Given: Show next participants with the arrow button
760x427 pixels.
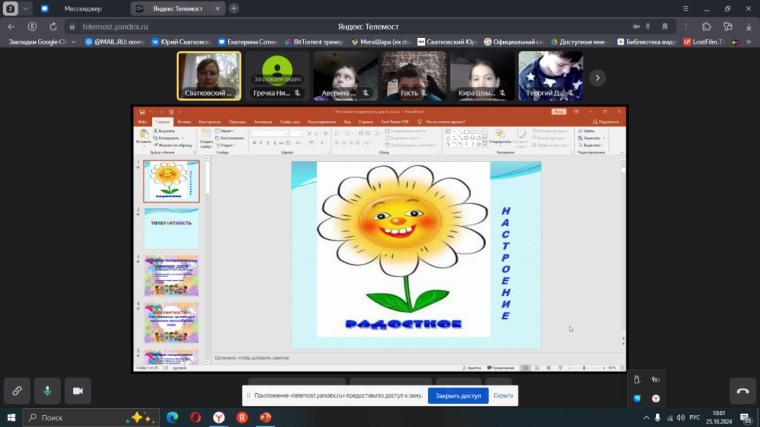Looking at the screenshot, I should pyautogui.click(x=597, y=78).
